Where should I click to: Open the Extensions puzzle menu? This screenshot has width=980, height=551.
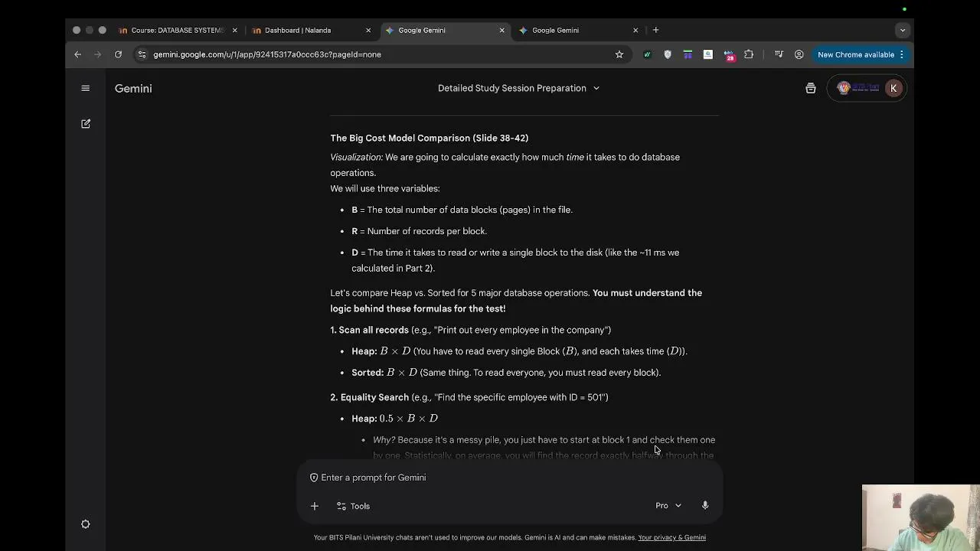point(749,54)
